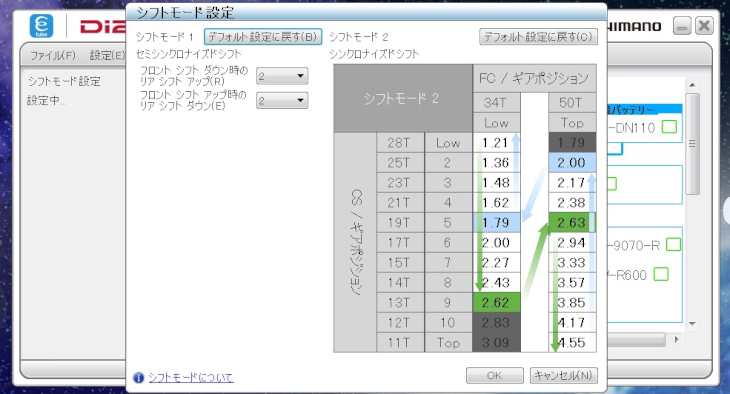
Task: Click the scrollbar up arrow in the main window
Action: point(692,85)
